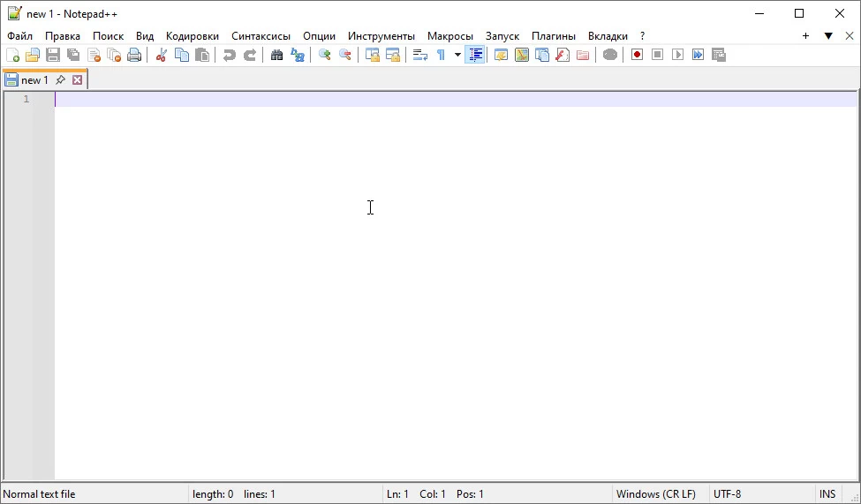The height and width of the screenshot is (504, 861).
Task: Click the UTF-8 encoding status field
Action: [x=727, y=494]
